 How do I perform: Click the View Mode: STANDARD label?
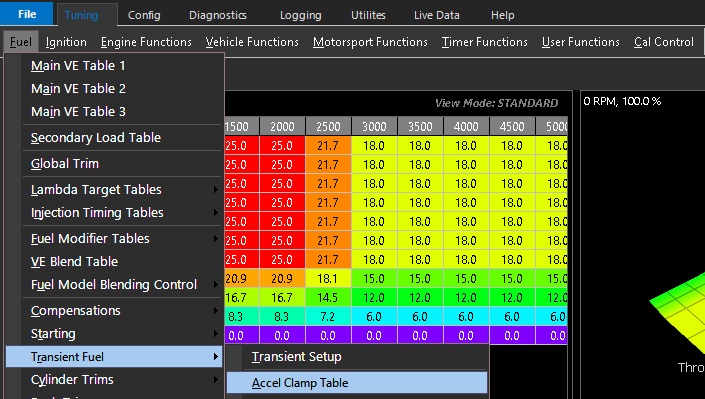click(496, 103)
